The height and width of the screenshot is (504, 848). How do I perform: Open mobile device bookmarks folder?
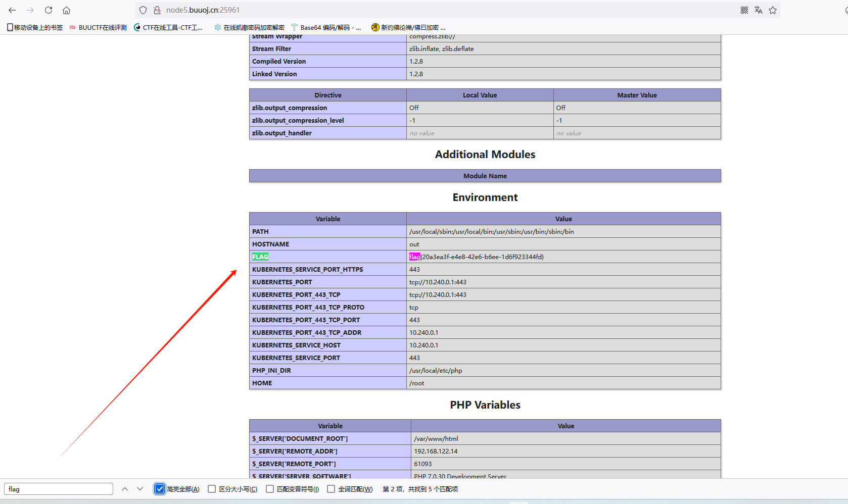tap(35, 27)
